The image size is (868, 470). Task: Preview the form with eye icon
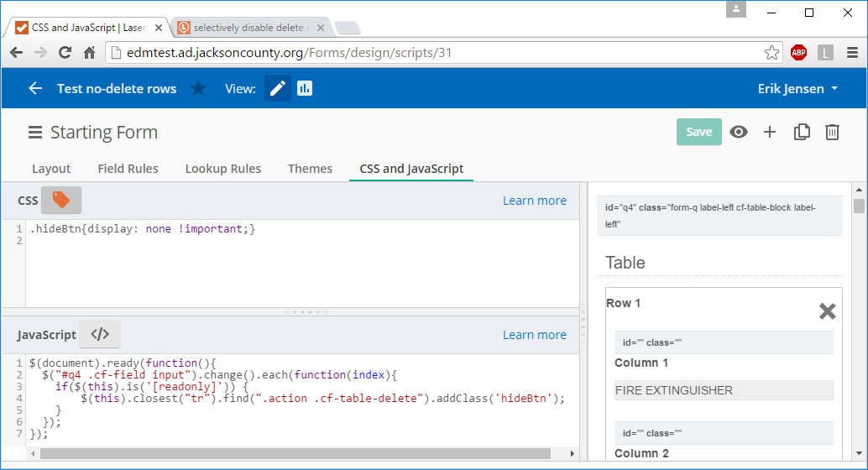click(739, 132)
